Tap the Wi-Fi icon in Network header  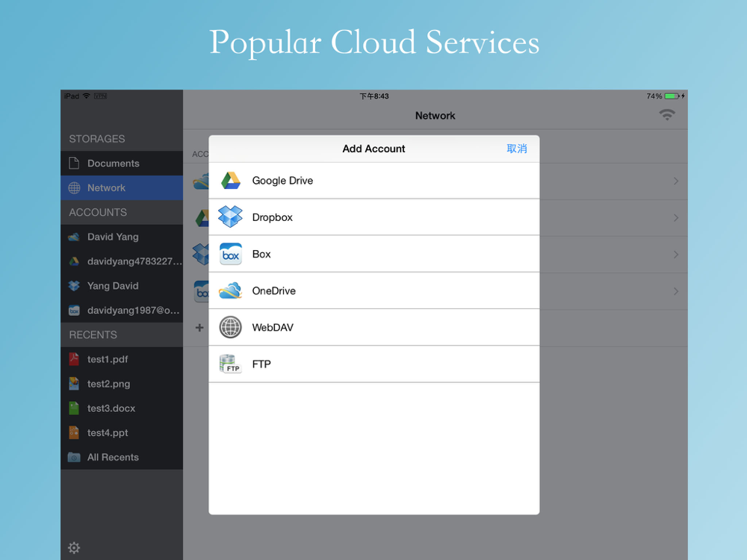click(667, 115)
